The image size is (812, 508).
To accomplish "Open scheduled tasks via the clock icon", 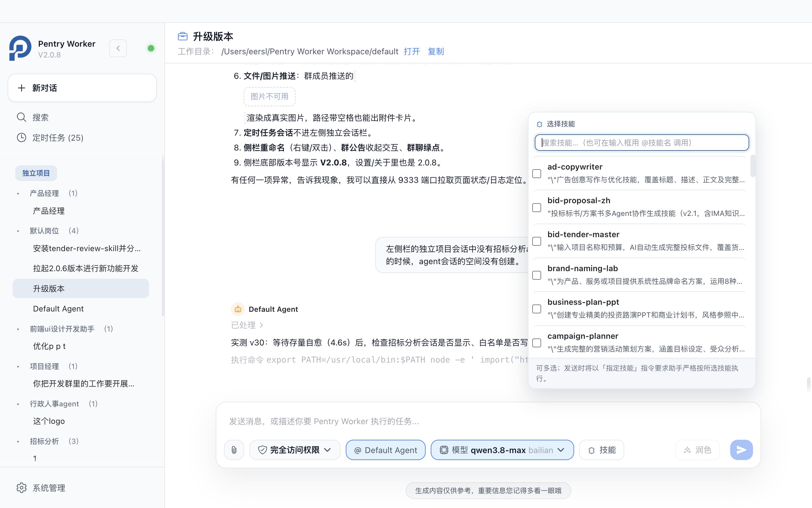I will 22,138.
